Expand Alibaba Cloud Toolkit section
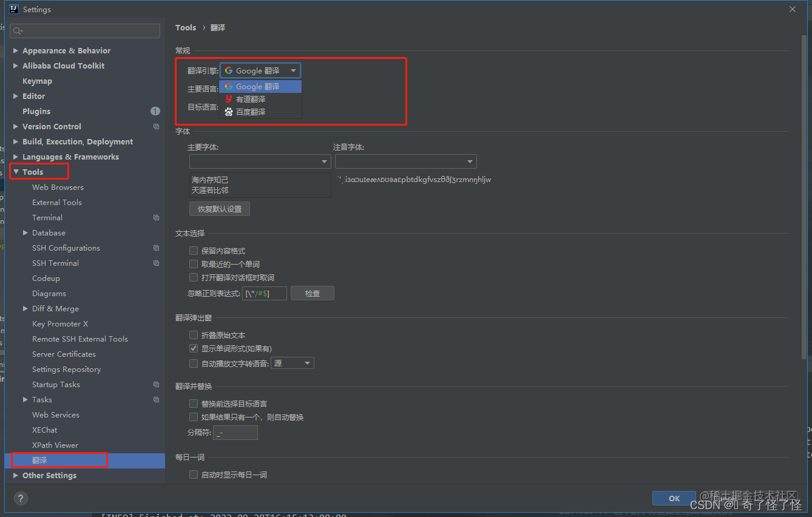 16,66
